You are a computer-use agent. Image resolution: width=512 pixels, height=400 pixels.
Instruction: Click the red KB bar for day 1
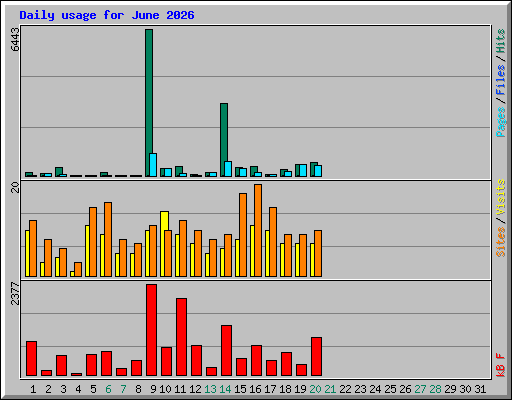coord(31,359)
